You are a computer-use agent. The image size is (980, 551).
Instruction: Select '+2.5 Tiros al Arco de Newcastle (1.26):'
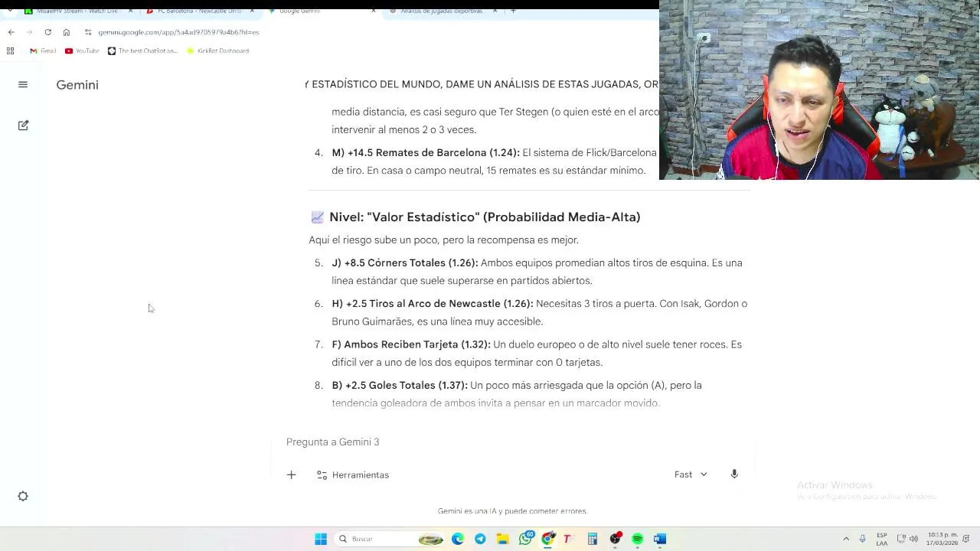pyautogui.click(x=439, y=304)
